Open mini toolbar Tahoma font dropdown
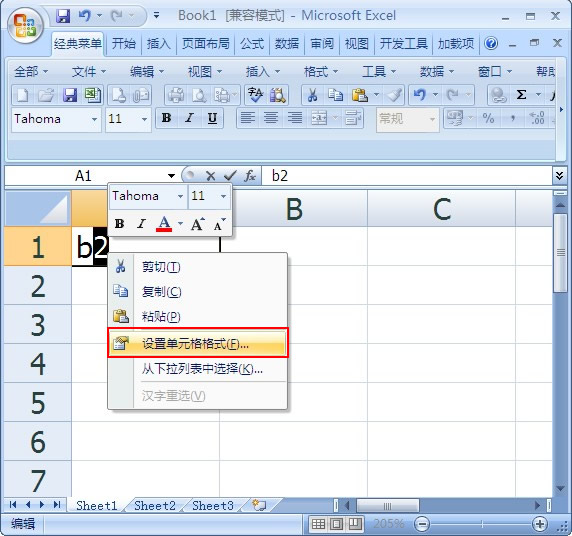572x536 pixels. click(180, 196)
